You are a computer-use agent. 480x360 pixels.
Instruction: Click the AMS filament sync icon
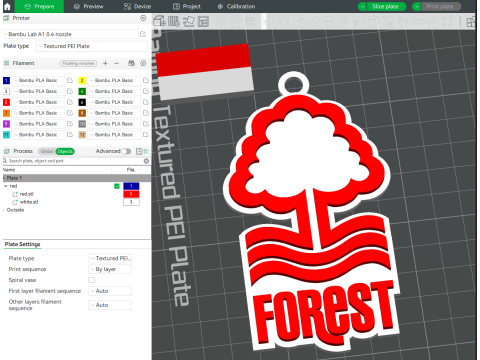click(132, 63)
